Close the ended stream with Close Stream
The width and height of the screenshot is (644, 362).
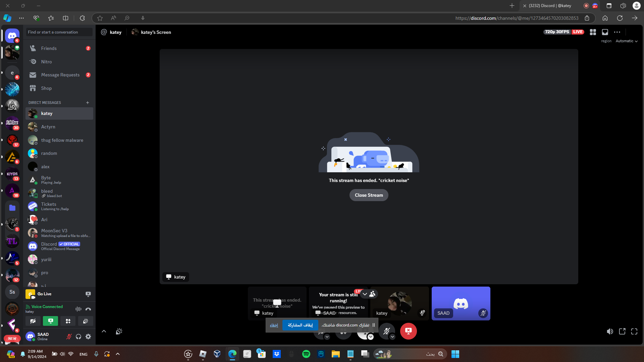coord(369,195)
